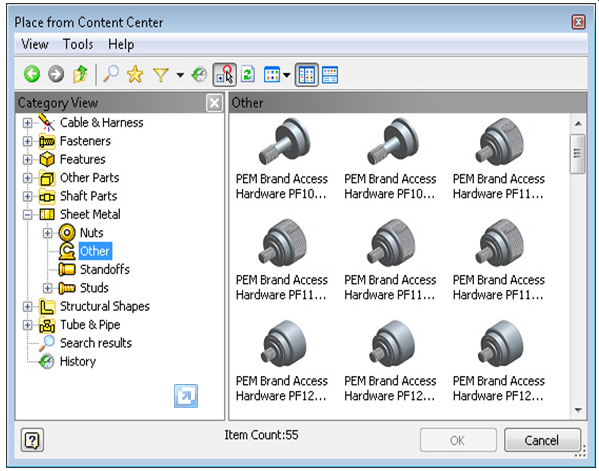
Task: Click the Refresh toolbar icon
Action: [248, 74]
